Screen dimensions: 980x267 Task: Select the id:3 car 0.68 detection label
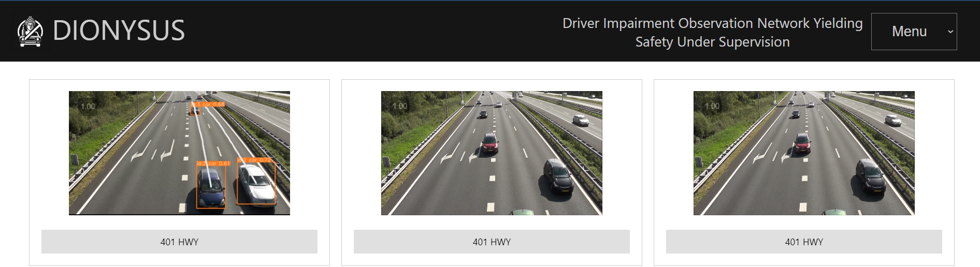click(x=208, y=105)
